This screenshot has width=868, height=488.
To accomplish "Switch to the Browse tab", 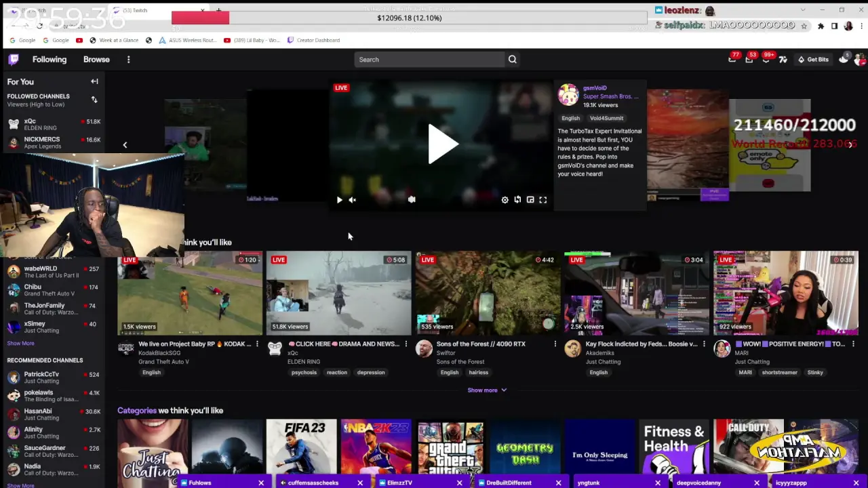I will (96, 60).
